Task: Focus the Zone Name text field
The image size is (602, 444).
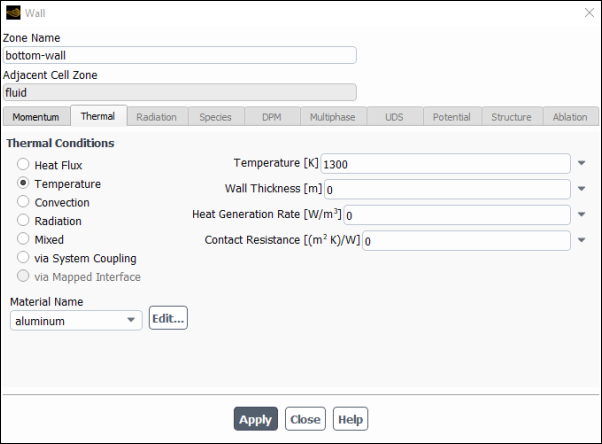Action: (x=180, y=56)
